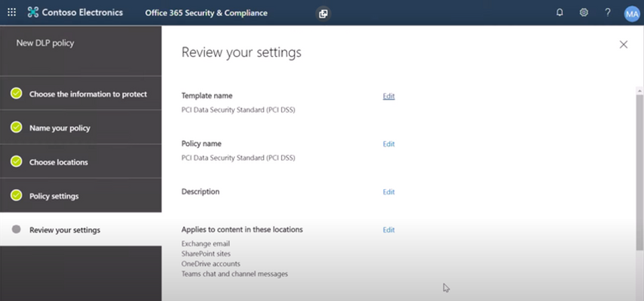The height and width of the screenshot is (301, 644).
Task: Click green check beside Choose locations
Action: pyautogui.click(x=16, y=162)
